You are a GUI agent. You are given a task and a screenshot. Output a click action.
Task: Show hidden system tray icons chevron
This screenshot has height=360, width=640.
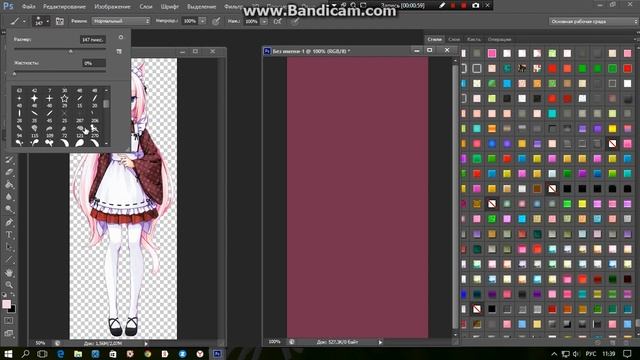point(554,354)
